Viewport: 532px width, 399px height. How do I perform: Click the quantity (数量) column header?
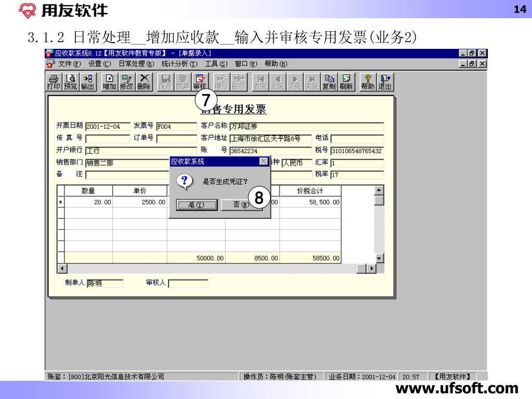(88, 191)
